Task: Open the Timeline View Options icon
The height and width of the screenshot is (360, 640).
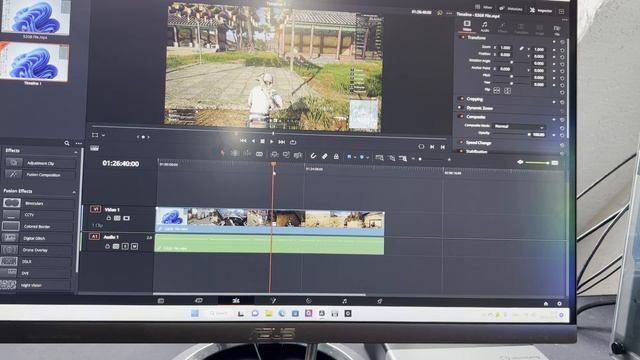Action: click(94, 148)
